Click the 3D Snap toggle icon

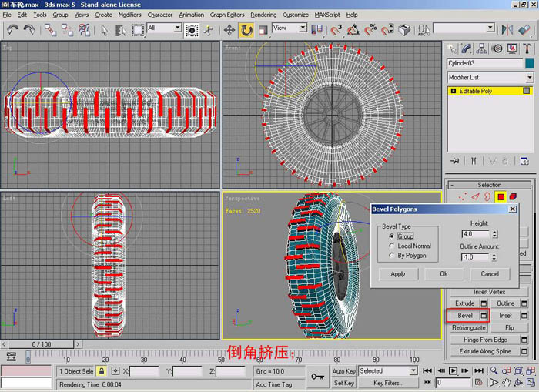tap(336, 30)
